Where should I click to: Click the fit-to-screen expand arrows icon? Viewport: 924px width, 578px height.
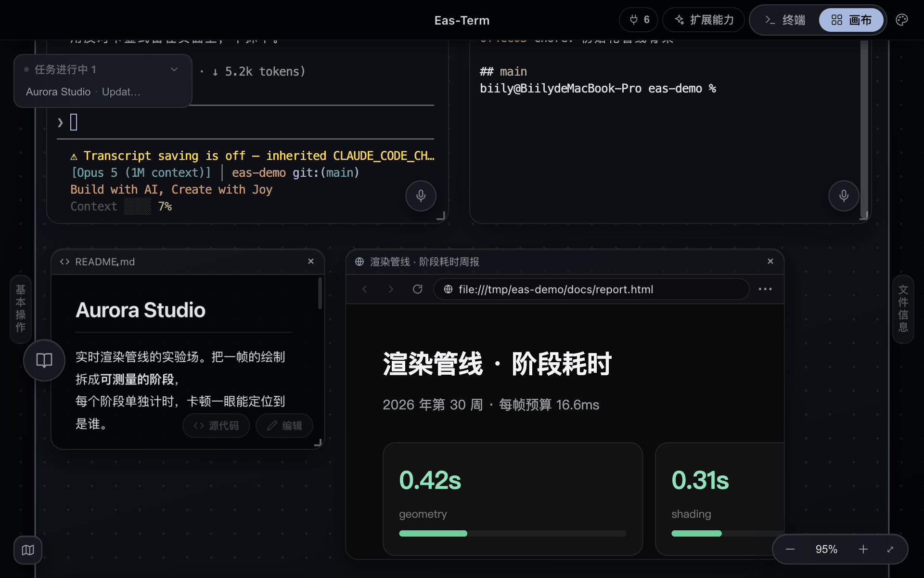tap(890, 549)
